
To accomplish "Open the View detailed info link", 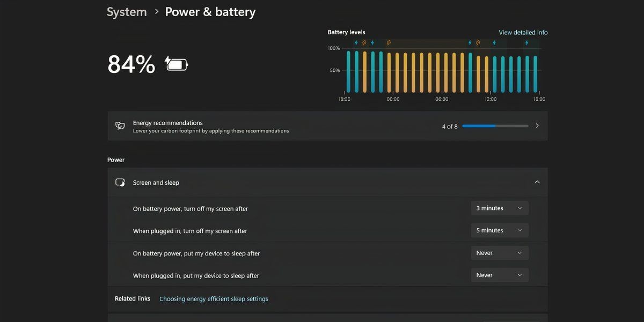I will coord(523,33).
